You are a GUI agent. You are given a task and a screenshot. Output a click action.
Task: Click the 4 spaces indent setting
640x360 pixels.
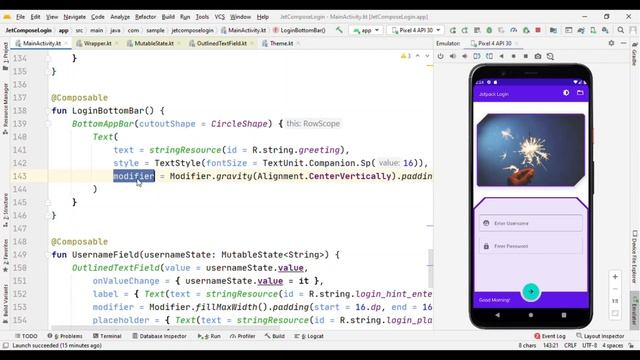click(613, 345)
